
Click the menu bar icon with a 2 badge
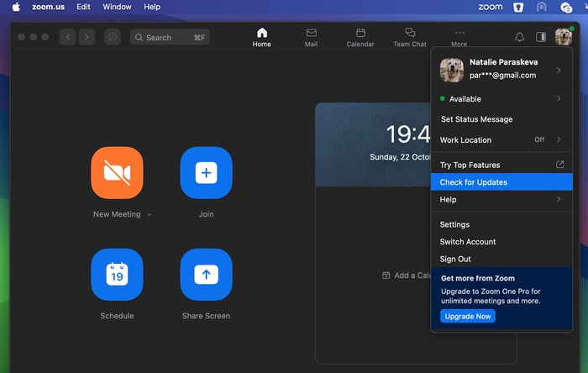[566, 7]
